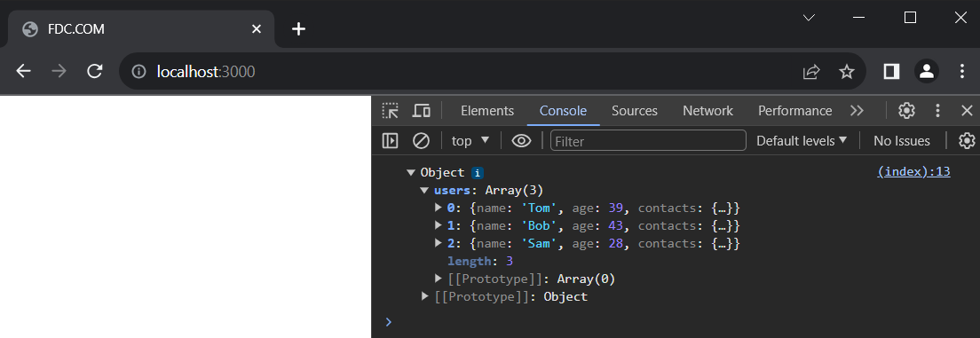Open the (index):13 source link
Image resolution: width=980 pixels, height=338 pixels.
913,172
